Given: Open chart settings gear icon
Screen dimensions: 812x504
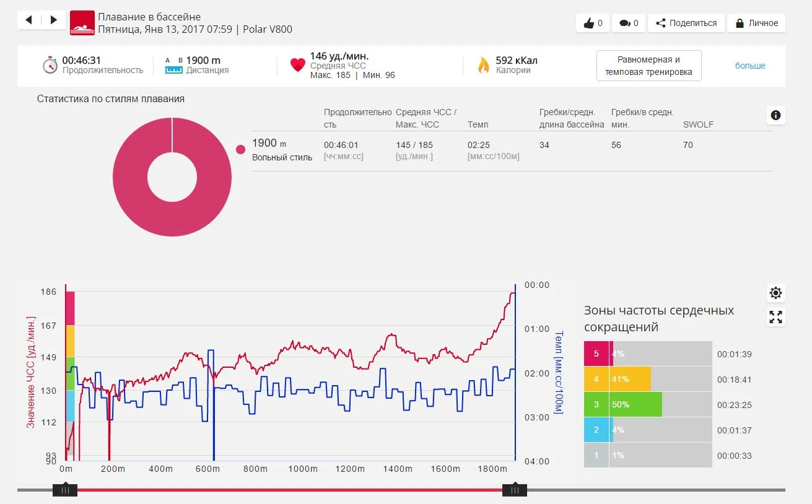Looking at the screenshot, I should point(775,293).
